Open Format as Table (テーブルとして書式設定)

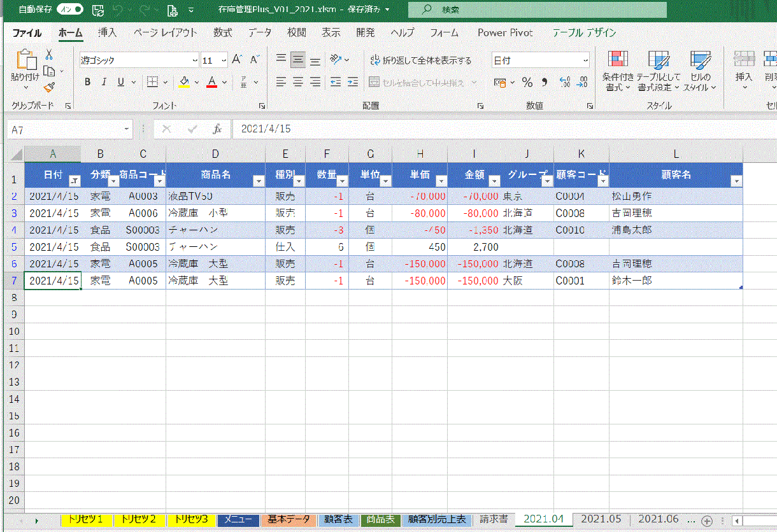click(x=659, y=71)
